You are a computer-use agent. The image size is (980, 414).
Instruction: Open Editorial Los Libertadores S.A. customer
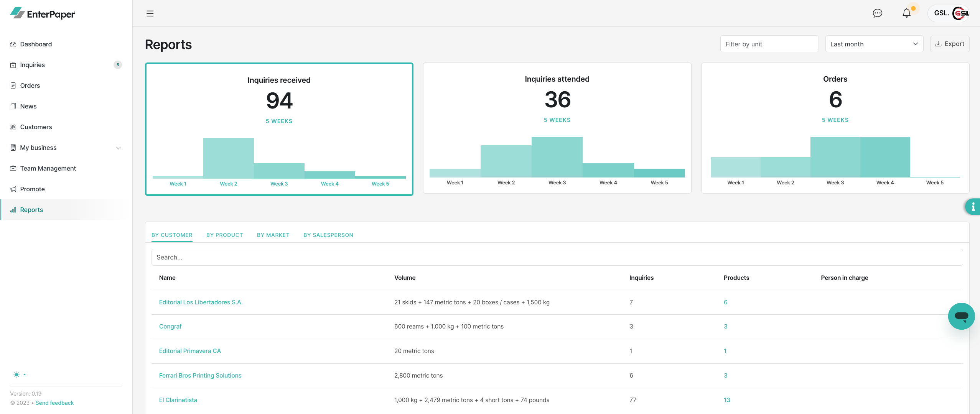pos(201,302)
